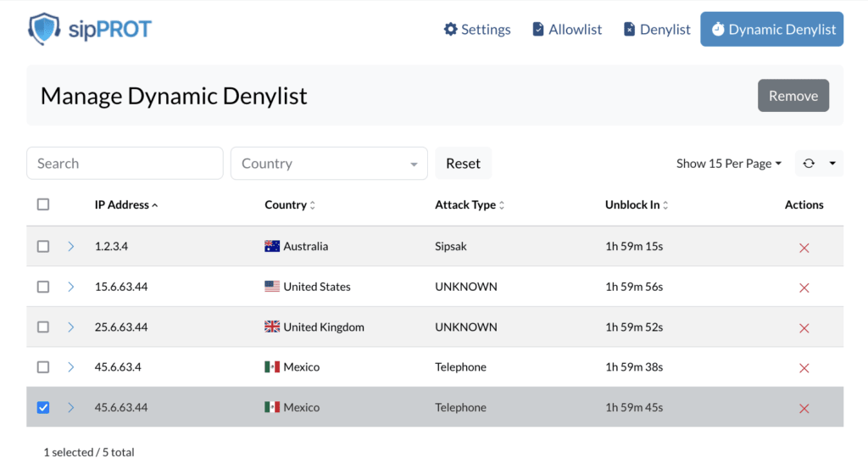Delete the 25.6.63.44 entry with red X
Screen dimensions: 868x464
pos(804,327)
